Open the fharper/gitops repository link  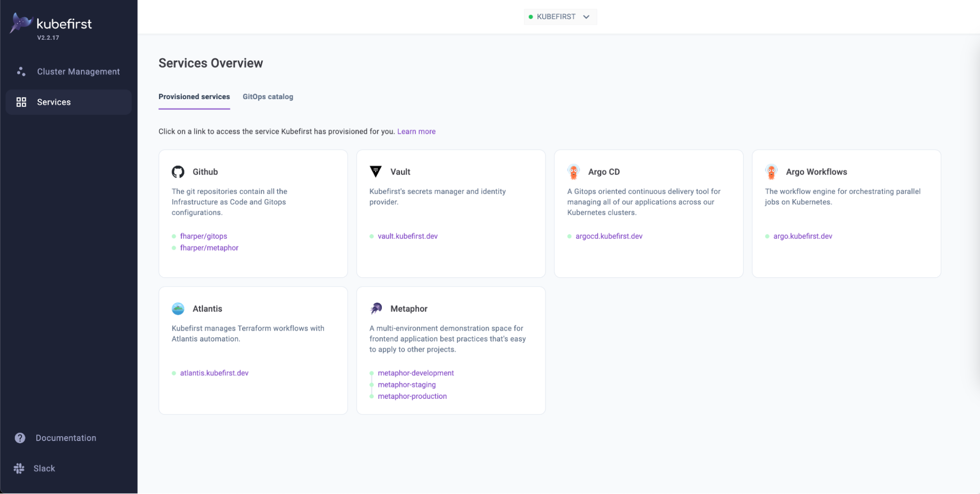coord(203,236)
